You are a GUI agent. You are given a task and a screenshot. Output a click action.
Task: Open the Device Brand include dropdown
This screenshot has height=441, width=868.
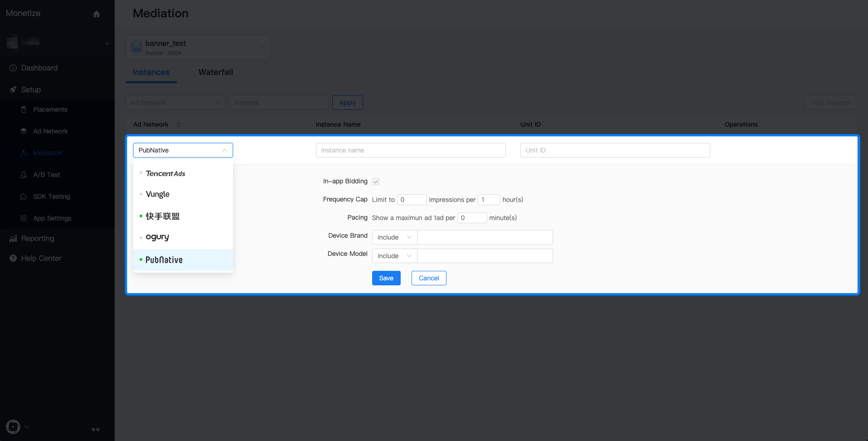395,237
